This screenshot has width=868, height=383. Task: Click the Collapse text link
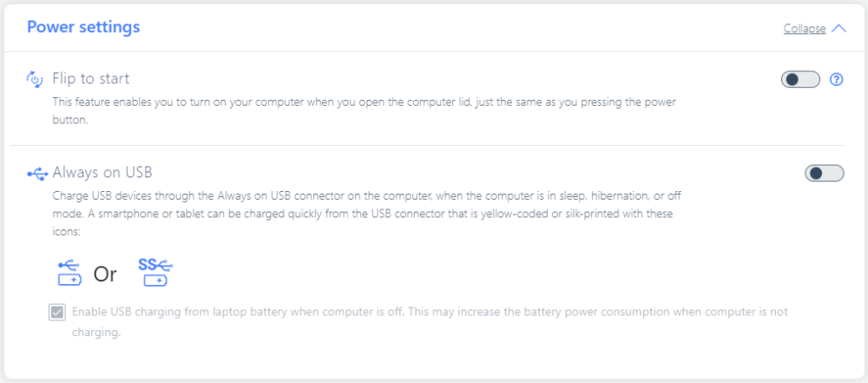[x=805, y=29]
